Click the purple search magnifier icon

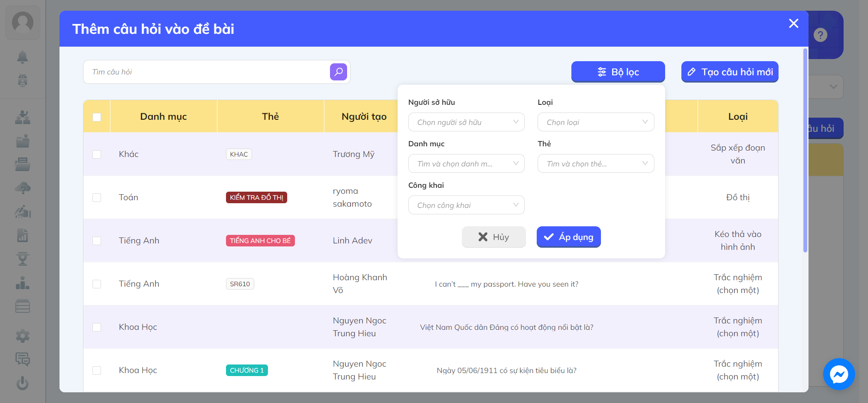(338, 72)
